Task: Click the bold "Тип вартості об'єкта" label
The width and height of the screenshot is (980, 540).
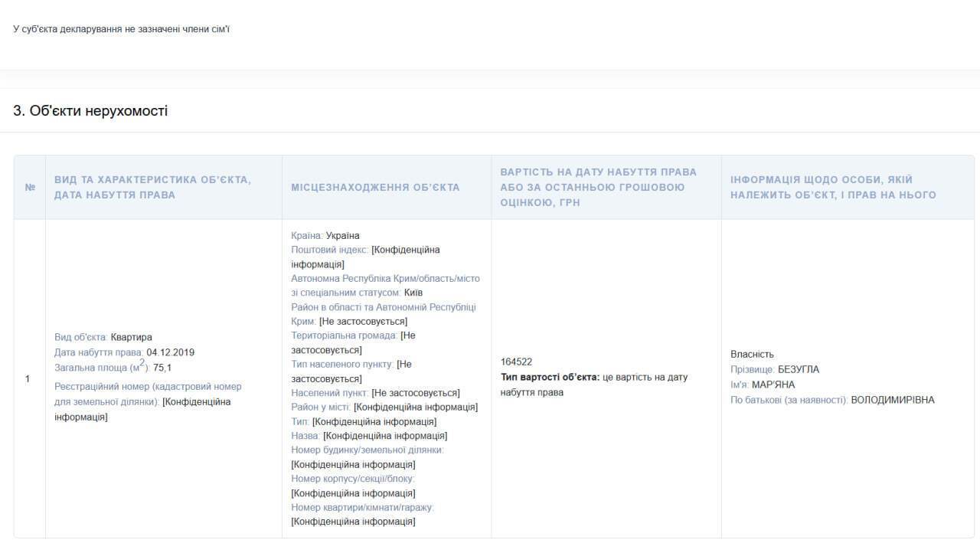Action: [x=550, y=378]
